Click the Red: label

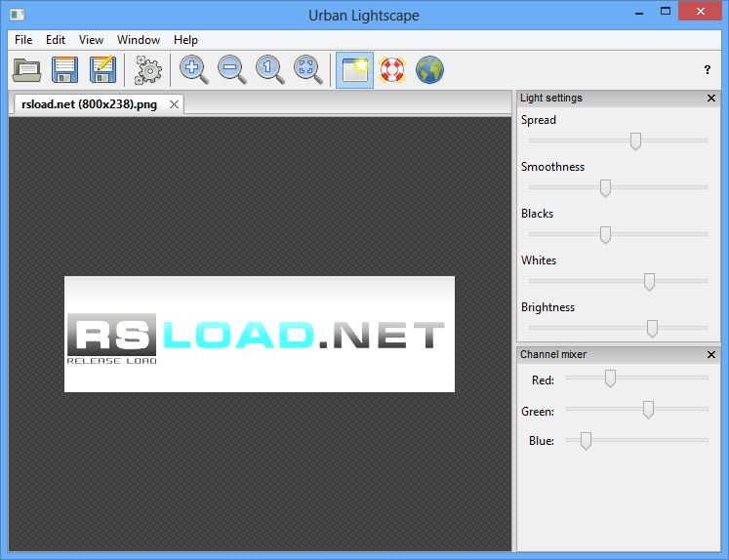(543, 380)
